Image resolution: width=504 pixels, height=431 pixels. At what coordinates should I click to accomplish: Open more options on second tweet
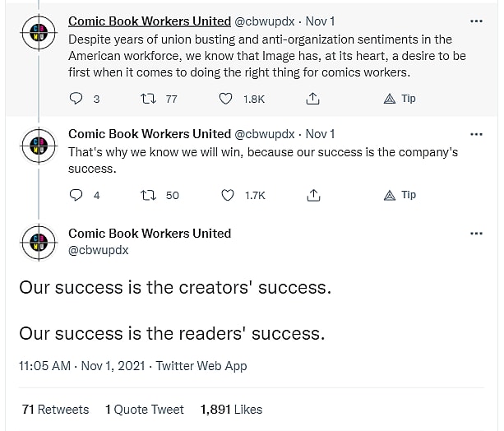476,134
